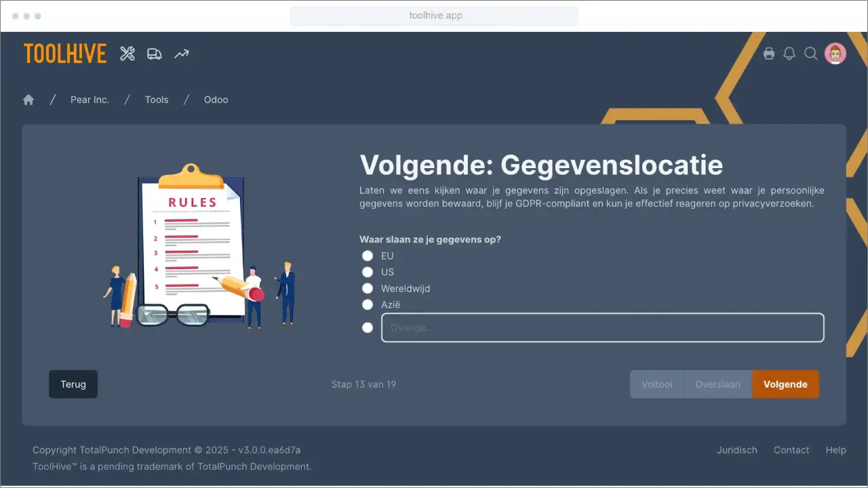
Task: Open the user profile avatar
Action: pos(835,53)
